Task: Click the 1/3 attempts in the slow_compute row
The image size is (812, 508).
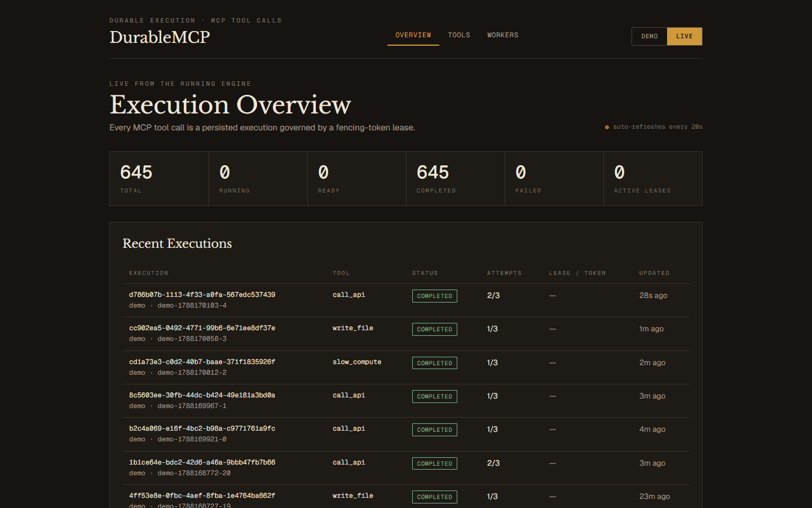Action: pyautogui.click(x=492, y=362)
